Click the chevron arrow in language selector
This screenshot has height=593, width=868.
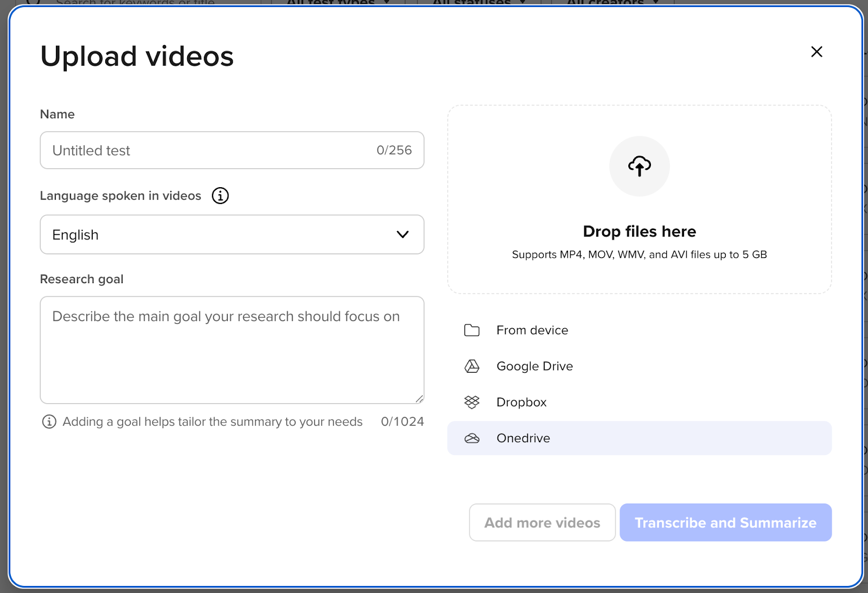pos(402,234)
